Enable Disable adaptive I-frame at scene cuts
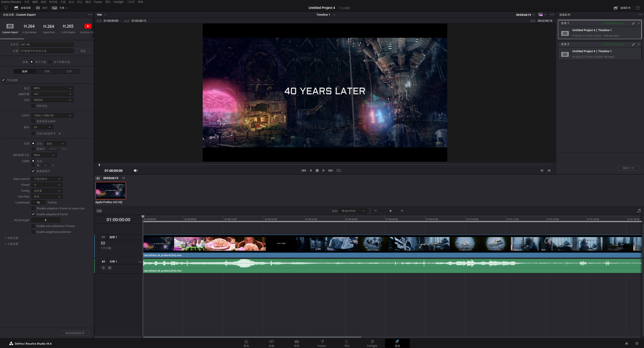This screenshot has width=644, height=348. click(x=33, y=208)
